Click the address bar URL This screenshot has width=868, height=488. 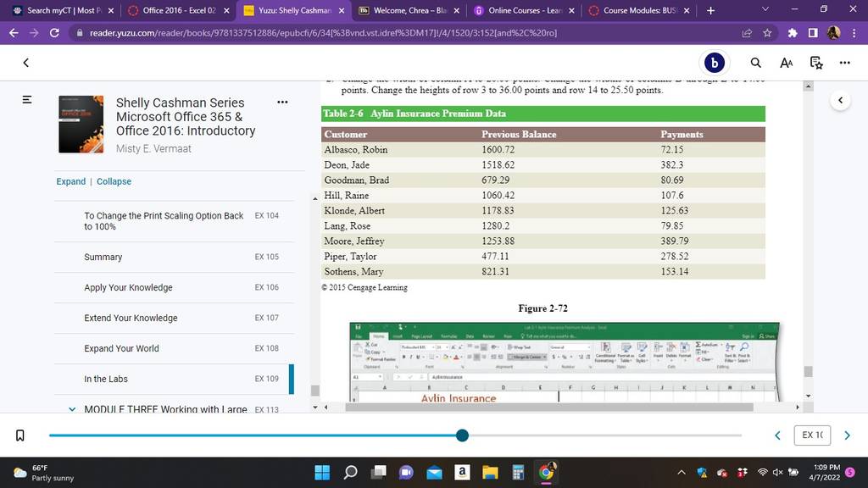click(x=323, y=33)
